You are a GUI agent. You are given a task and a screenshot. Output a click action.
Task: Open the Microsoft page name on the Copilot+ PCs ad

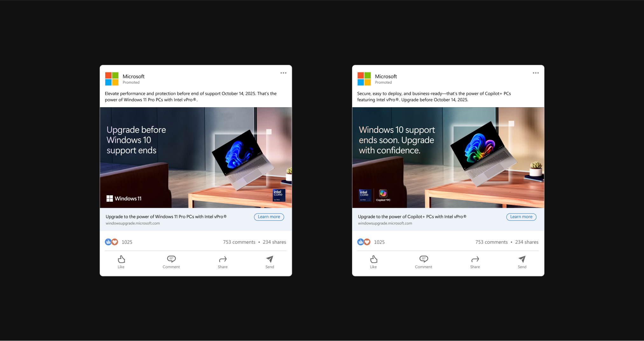point(386,76)
